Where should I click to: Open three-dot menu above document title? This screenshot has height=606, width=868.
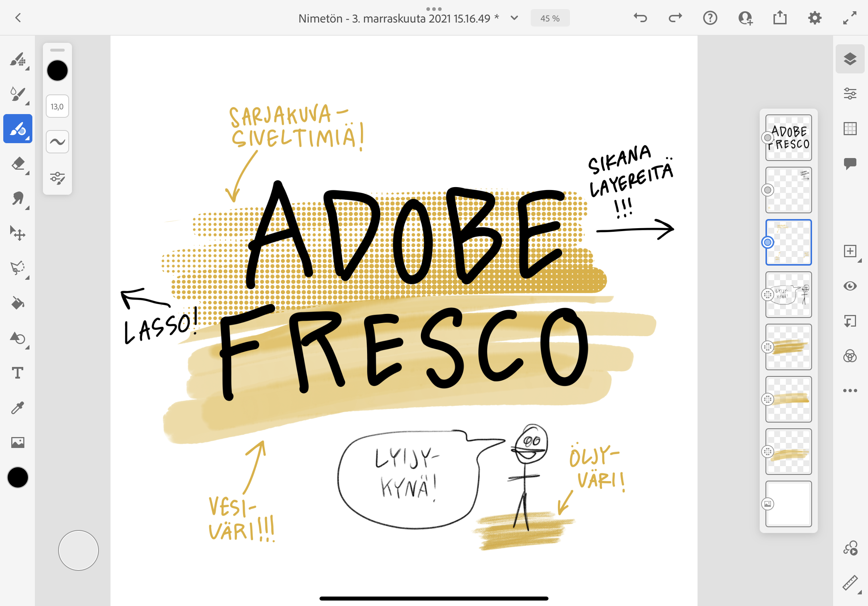tap(434, 9)
